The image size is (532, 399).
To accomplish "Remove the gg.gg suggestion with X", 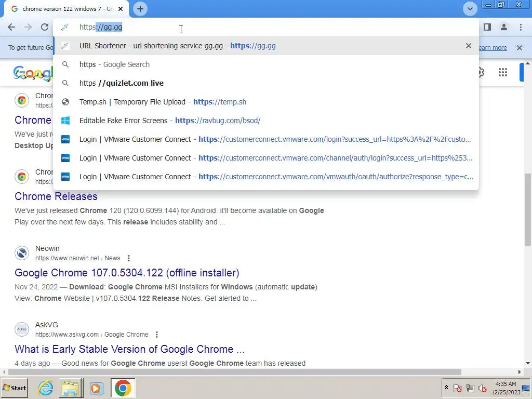I will [469, 46].
